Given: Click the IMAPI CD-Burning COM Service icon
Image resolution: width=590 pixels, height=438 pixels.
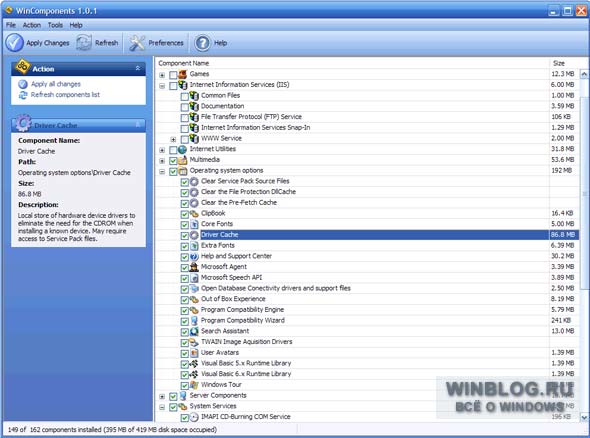Looking at the screenshot, I should [194, 417].
